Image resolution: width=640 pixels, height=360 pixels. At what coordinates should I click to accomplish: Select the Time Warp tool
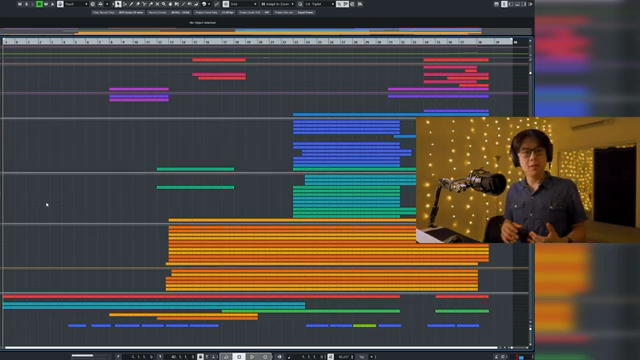[x=177, y=4]
